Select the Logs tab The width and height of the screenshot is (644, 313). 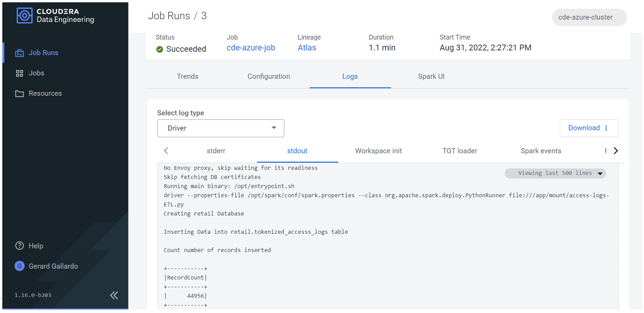click(x=350, y=77)
